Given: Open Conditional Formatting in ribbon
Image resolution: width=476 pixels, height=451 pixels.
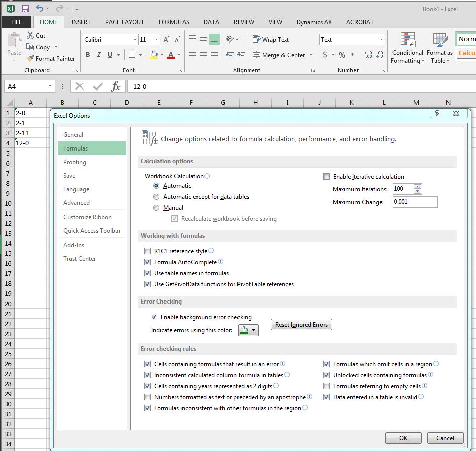Looking at the screenshot, I should [x=407, y=48].
